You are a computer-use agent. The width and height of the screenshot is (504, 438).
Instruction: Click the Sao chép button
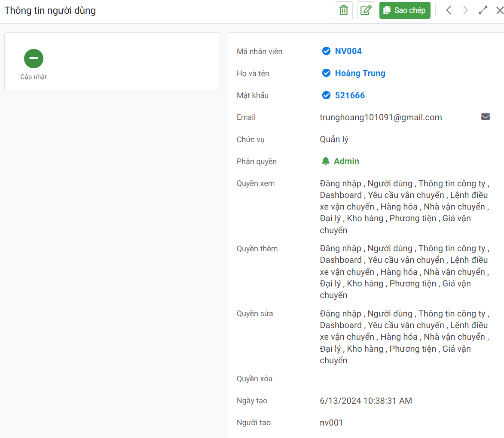click(x=405, y=10)
